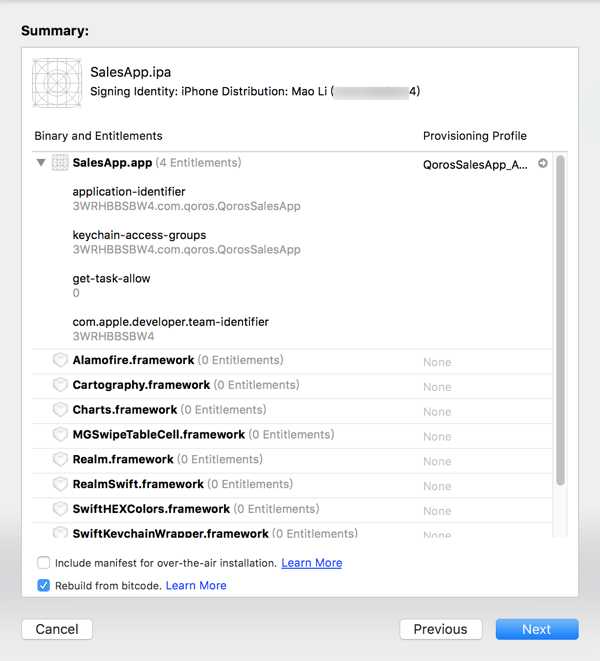Click the Next button
Viewport: 600px width, 661px height.
(536, 629)
